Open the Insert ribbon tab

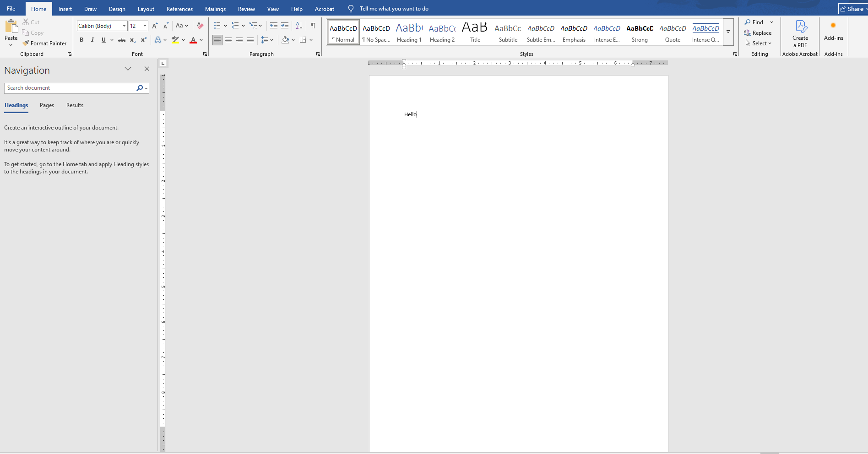pos(65,9)
